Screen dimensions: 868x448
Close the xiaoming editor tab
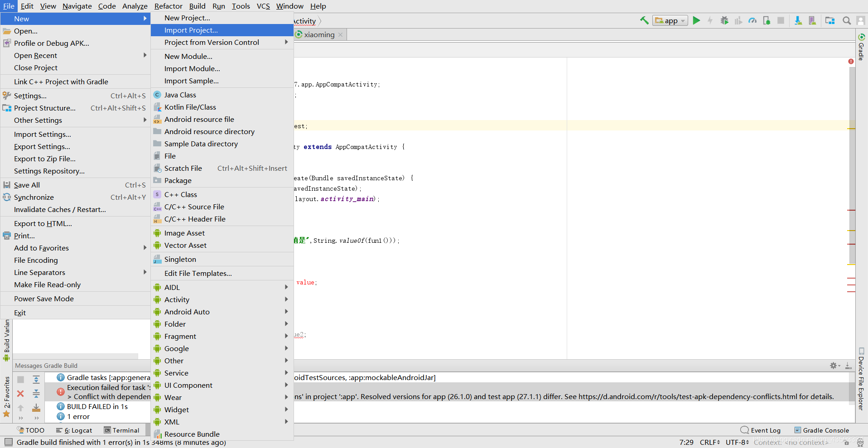tap(340, 34)
